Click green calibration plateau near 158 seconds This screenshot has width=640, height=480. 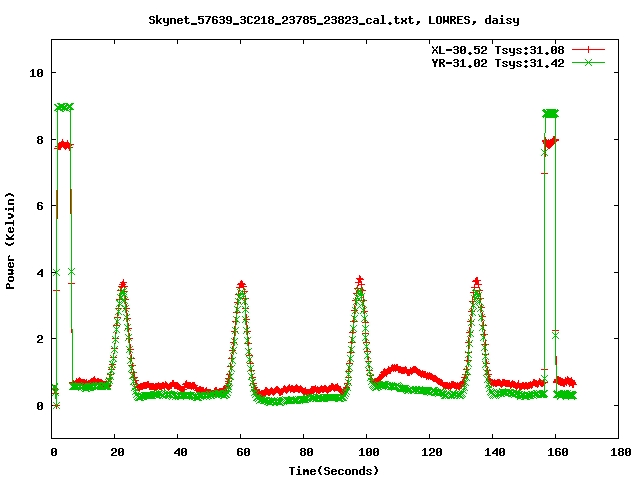coord(550,113)
